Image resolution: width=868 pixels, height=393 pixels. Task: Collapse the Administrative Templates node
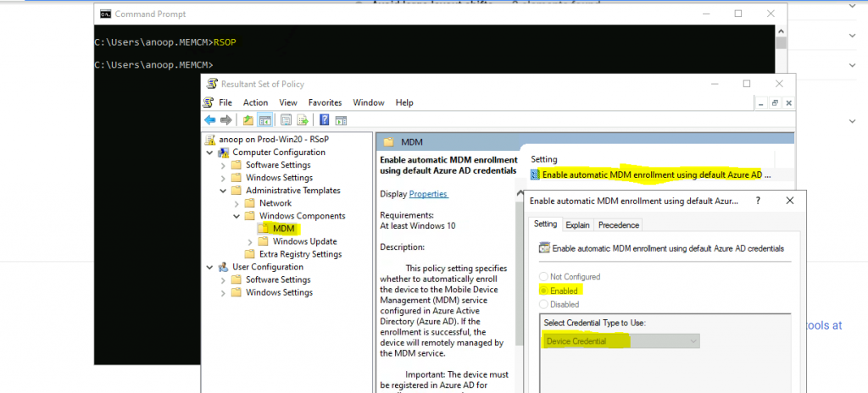point(223,191)
